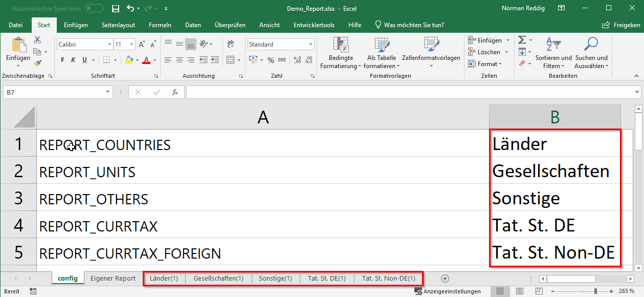Screen dimensions: 644x297
Task: Collapse the ribbon with the arrow
Action: pyautogui.click(x=637, y=76)
